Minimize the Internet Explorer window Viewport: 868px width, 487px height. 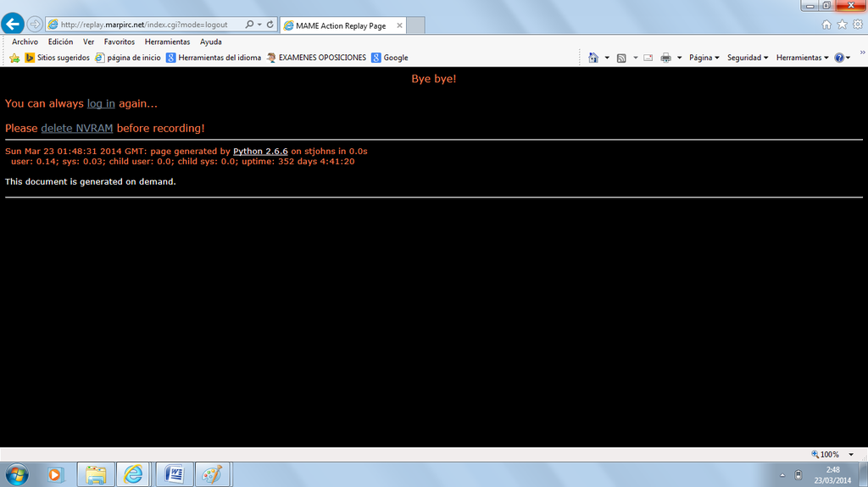tap(810, 6)
